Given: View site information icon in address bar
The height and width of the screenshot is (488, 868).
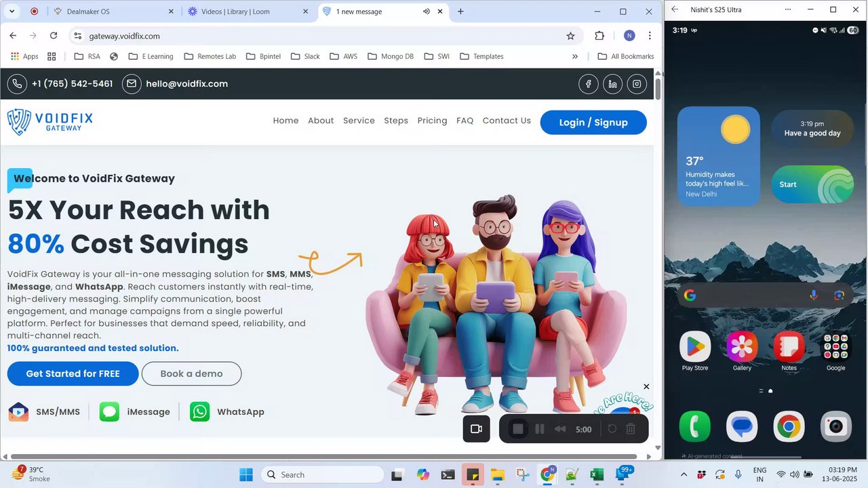Looking at the screenshot, I should pos(78,36).
